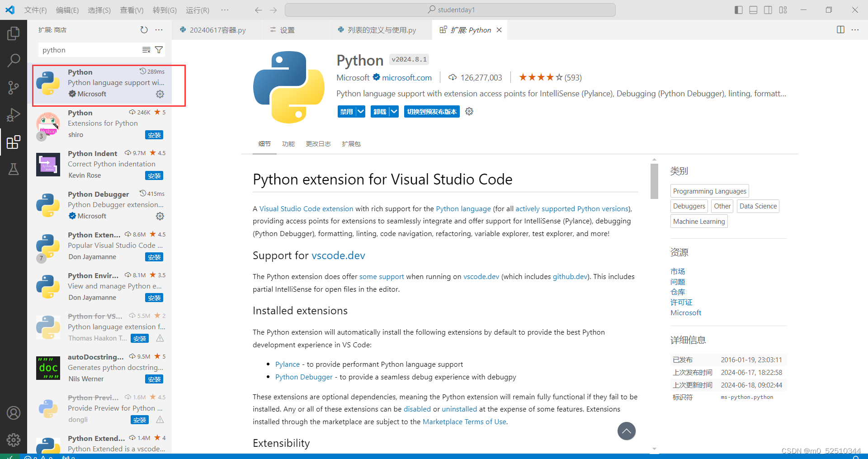Open Source Control view in activity bar
868x459 pixels.
[x=14, y=88]
